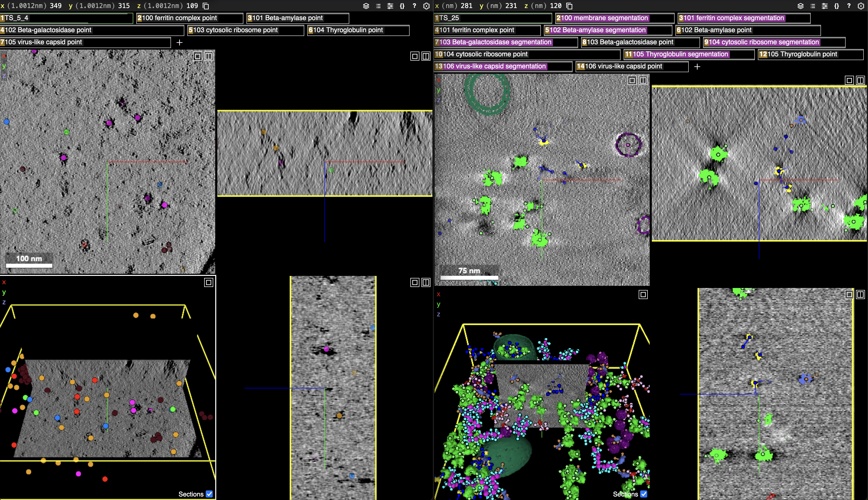Split layout icon on right viewer's XY panel
The height and width of the screenshot is (500, 868).
643,80
